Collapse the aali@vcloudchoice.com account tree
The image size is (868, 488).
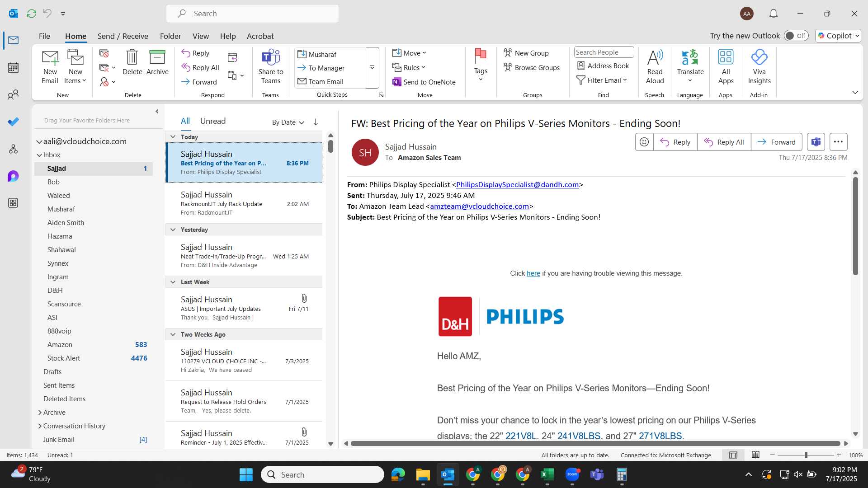pos(39,141)
